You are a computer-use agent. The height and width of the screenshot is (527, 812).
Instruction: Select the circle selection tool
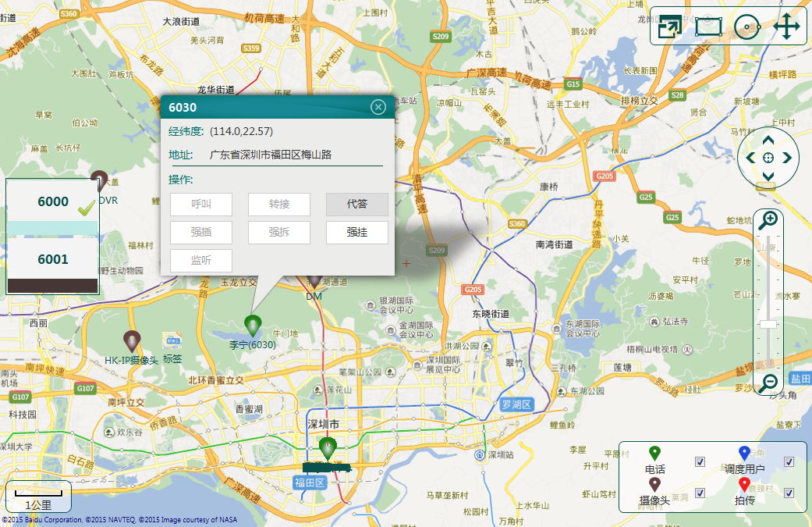[747, 27]
